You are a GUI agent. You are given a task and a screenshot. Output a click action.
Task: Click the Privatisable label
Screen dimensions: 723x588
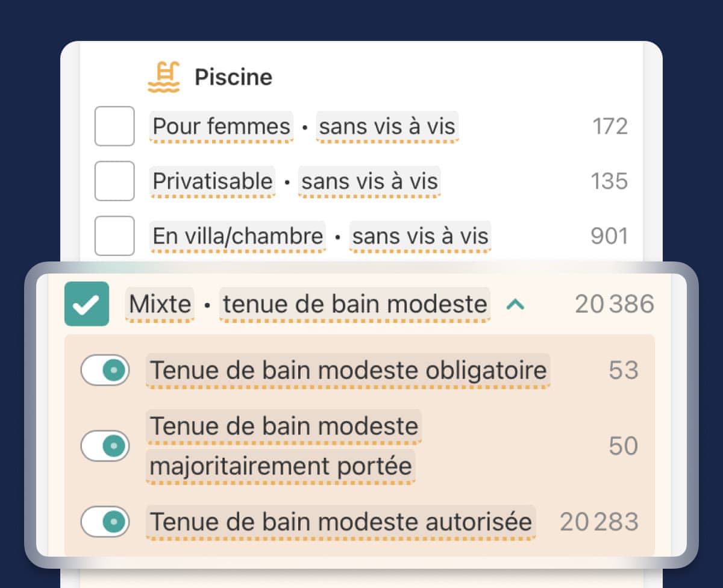(213, 181)
